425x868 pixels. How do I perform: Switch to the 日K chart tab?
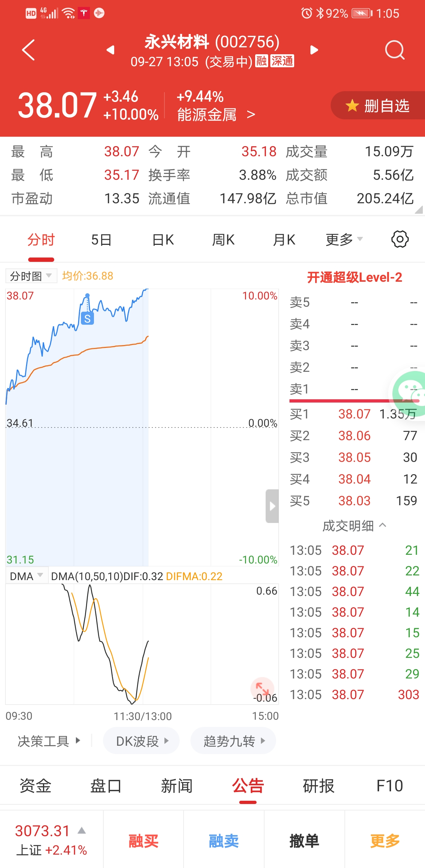[x=163, y=239]
